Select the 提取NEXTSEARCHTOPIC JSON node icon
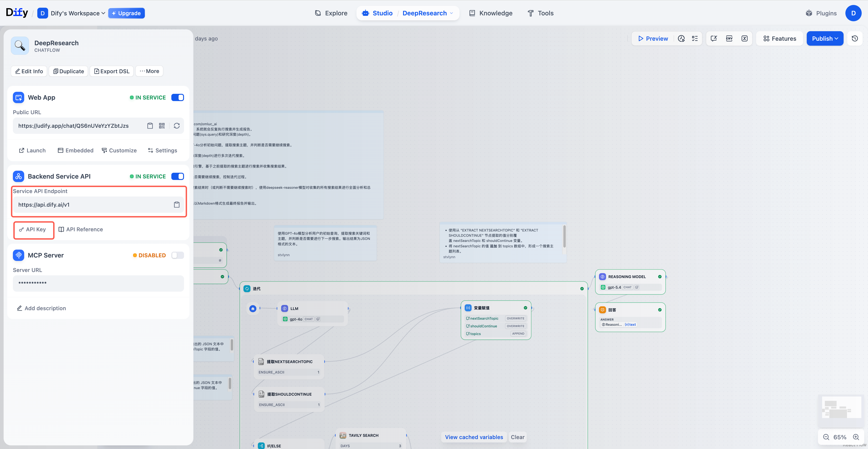 point(261,362)
